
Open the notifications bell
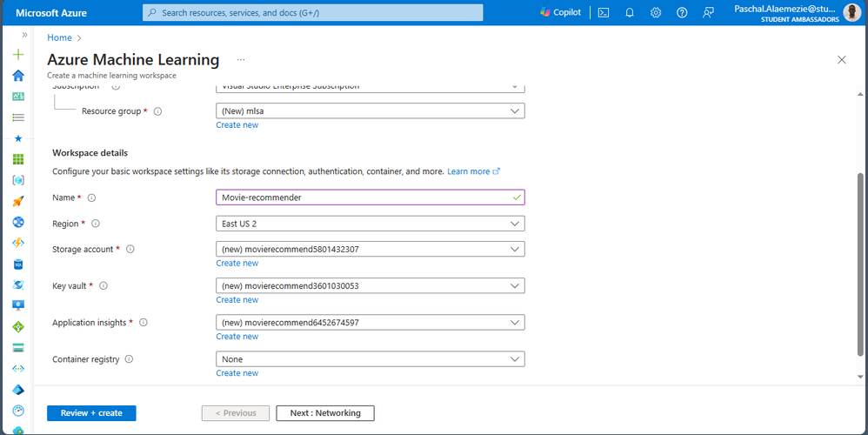pyautogui.click(x=630, y=12)
